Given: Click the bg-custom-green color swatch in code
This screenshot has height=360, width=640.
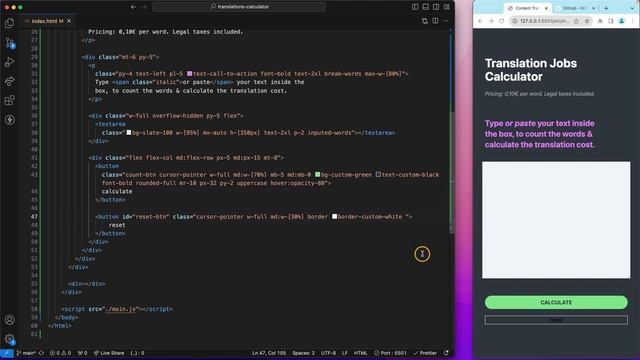Looking at the screenshot, I should 318,175.
